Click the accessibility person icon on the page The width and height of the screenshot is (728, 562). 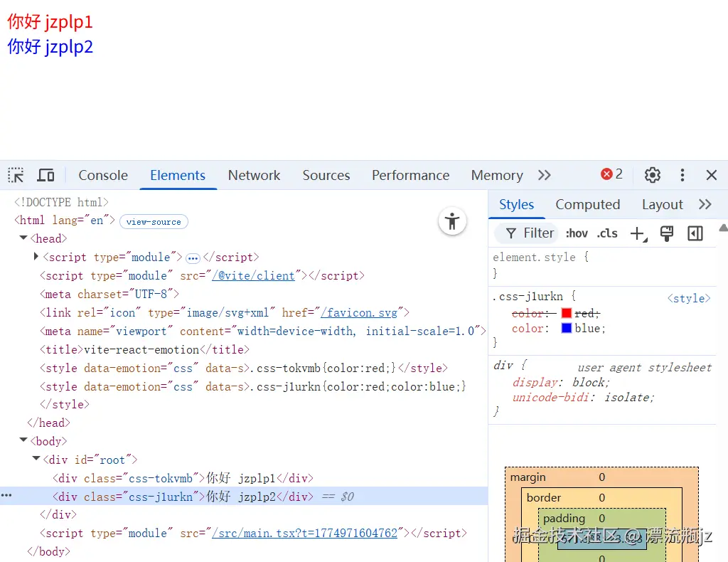[453, 221]
